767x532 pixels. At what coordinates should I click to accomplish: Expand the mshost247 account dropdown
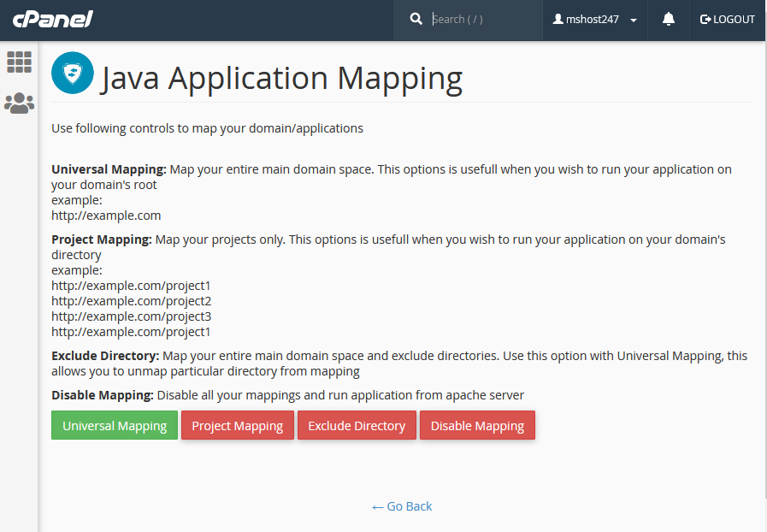pos(632,20)
